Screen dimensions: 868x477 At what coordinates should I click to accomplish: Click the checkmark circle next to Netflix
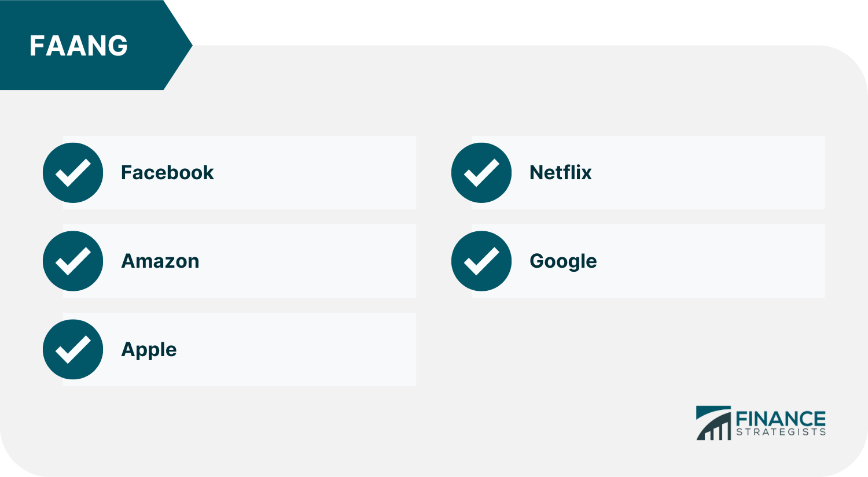coord(481,172)
